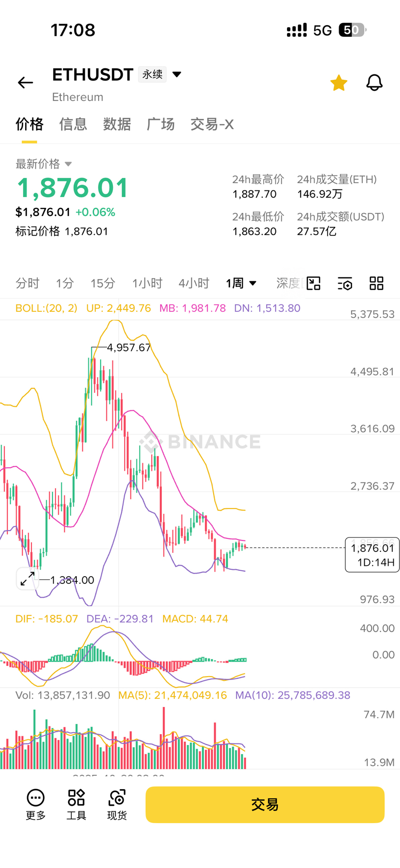Tap the chart drawing tools icon

[x=314, y=283]
